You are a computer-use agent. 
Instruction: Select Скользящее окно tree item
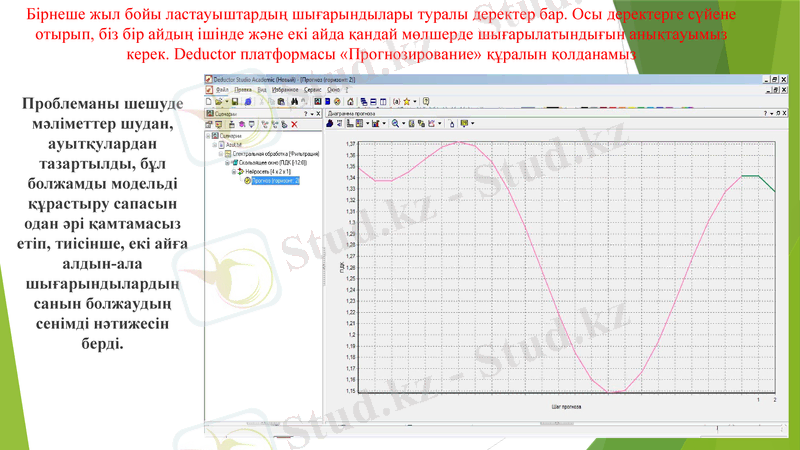point(273,163)
